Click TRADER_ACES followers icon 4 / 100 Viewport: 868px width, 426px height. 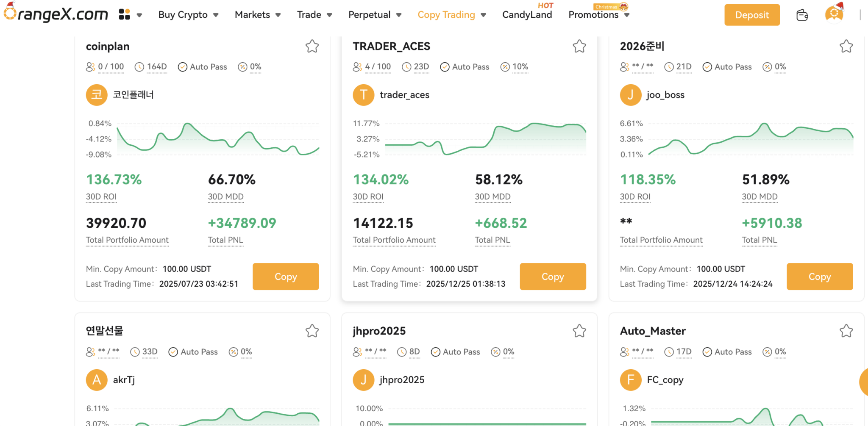[x=357, y=67]
